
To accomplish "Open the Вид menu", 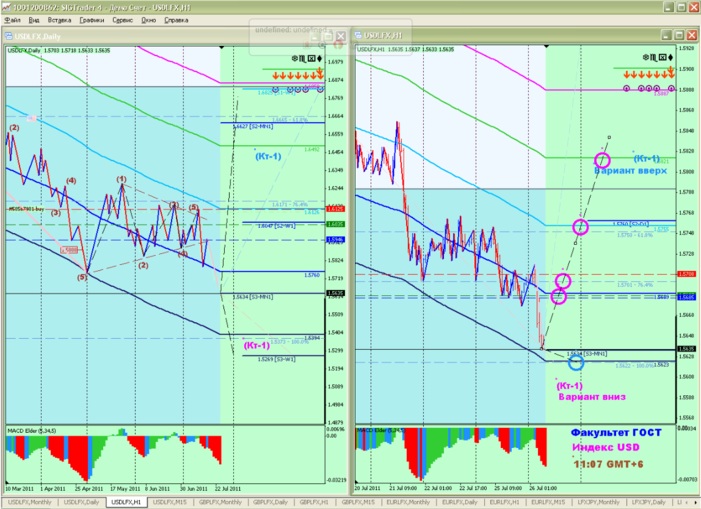I will pos(34,20).
